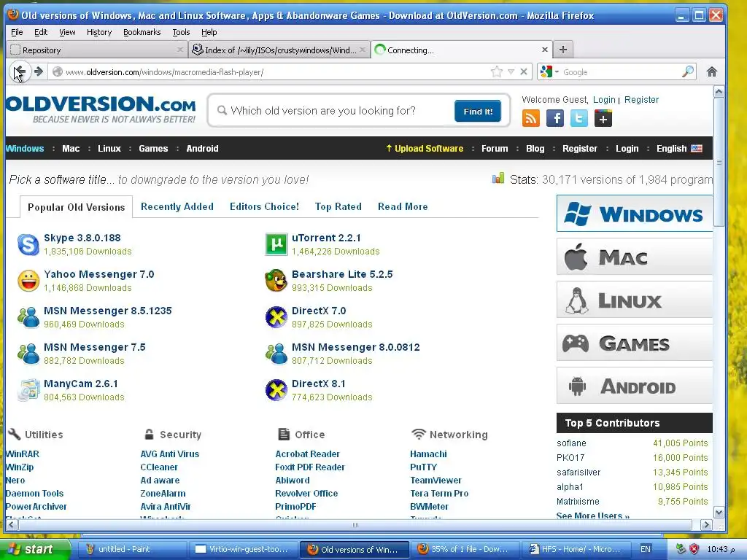Click the browser Forward arrow
Viewport: 747px width, 560px height.
(39, 72)
